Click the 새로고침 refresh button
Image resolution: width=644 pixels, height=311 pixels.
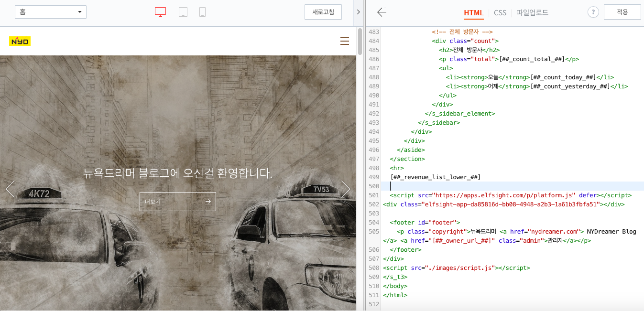pyautogui.click(x=323, y=12)
